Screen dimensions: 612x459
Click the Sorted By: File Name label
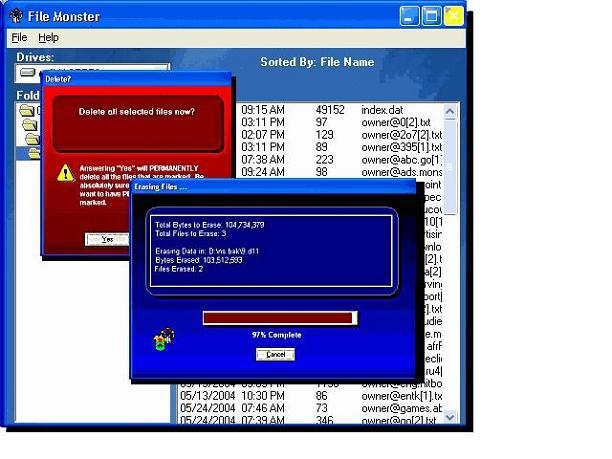click(317, 62)
